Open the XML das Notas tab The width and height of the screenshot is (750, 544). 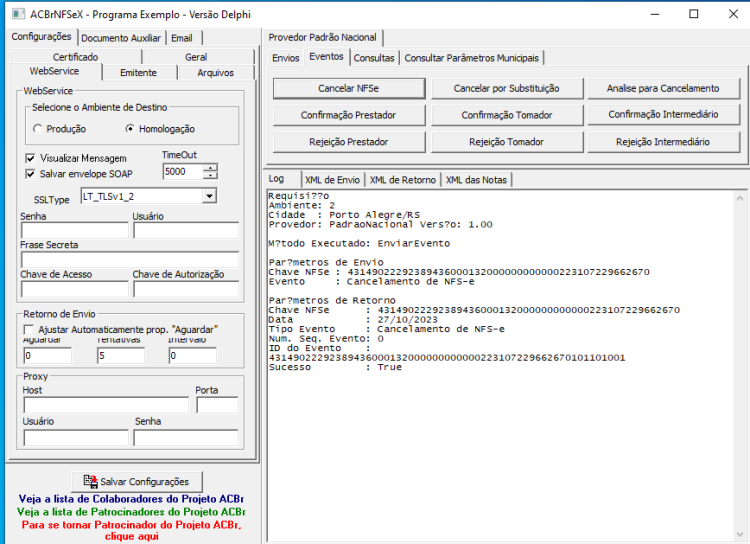[x=476, y=180]
